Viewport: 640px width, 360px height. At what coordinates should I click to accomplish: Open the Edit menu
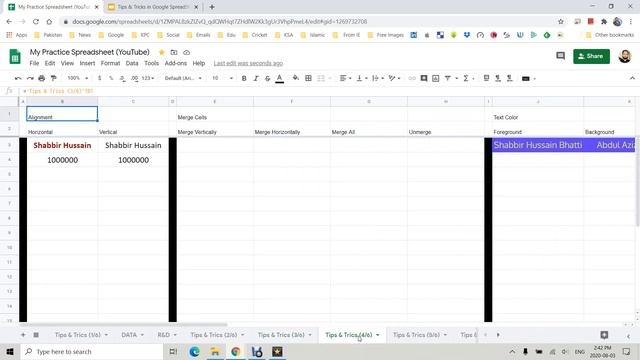(x=50, y=63)
